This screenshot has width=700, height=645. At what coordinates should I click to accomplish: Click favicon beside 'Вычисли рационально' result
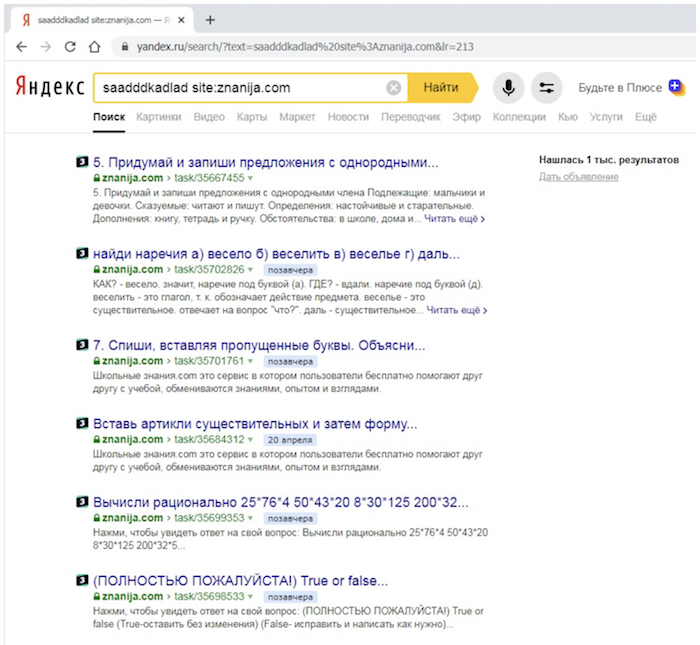click(82, 502)
